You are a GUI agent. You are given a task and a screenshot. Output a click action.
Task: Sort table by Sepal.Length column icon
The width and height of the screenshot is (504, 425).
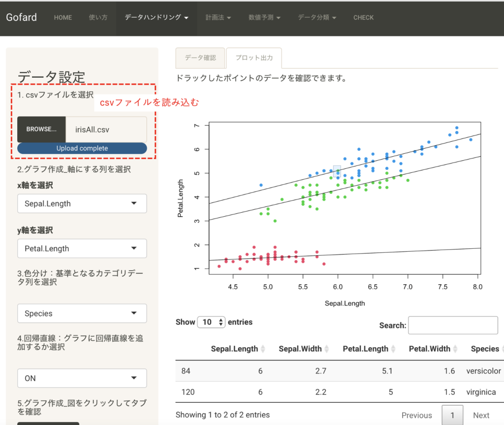coord(263,349)
